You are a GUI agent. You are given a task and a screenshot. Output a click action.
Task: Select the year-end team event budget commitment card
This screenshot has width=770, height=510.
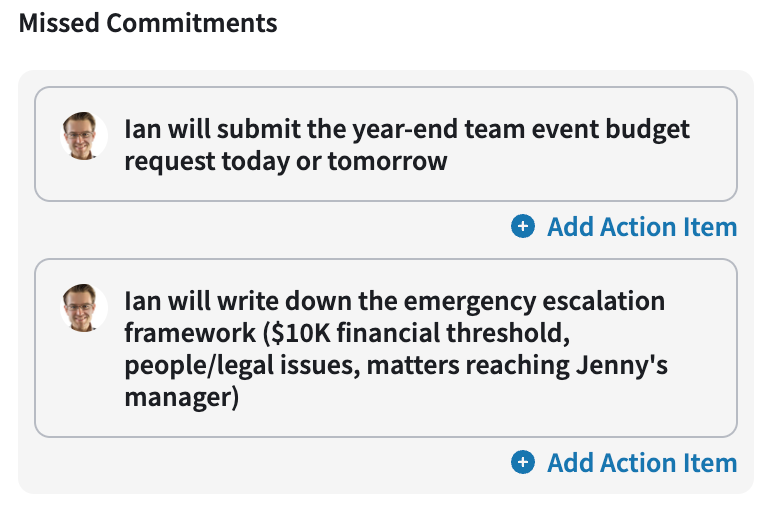coord(385,144)
